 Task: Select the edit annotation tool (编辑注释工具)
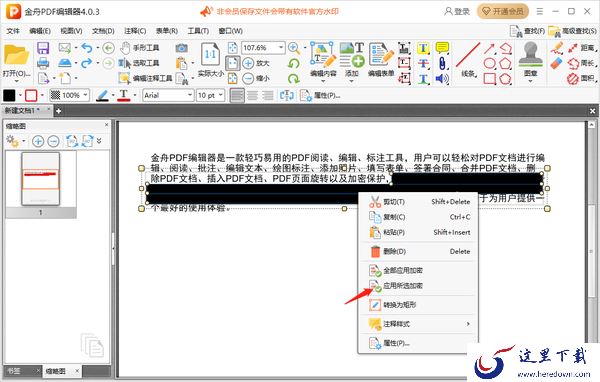coord(145,78)
